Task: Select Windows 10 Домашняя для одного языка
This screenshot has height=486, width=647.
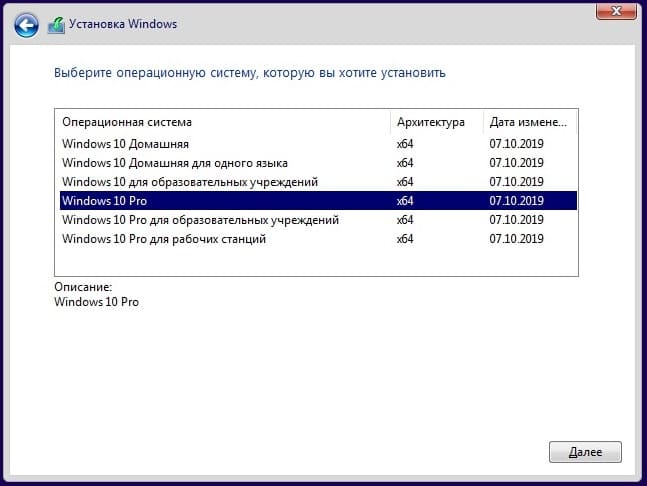Action: [318, 163]
